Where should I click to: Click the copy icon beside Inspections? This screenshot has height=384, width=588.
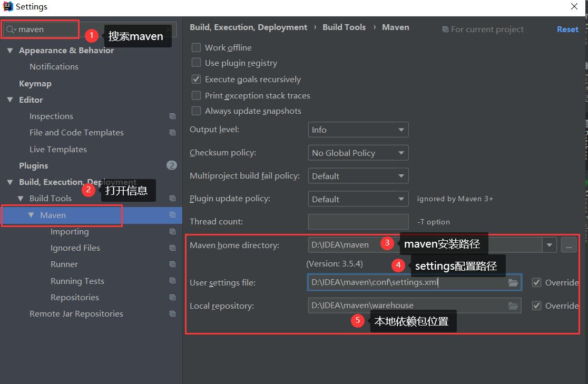point(172,116)
